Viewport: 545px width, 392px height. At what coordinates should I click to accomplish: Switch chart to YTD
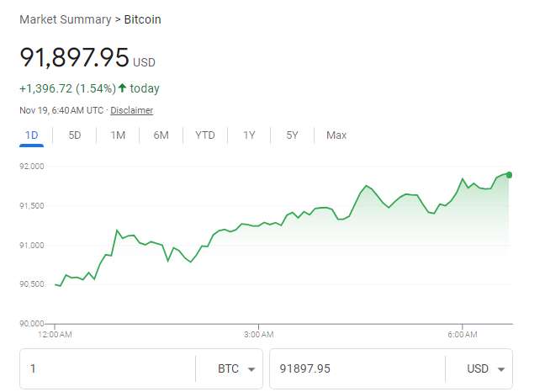(x=205, y=135)
